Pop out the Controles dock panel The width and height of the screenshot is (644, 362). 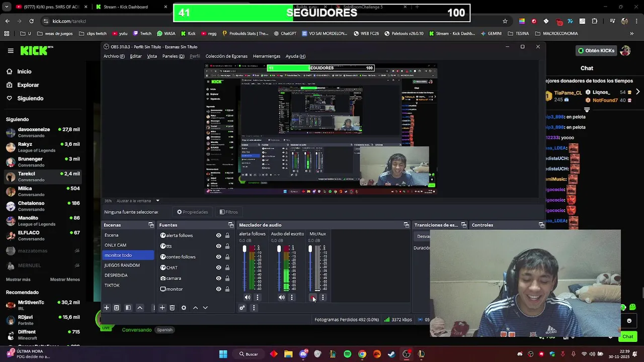[x=541, y=225]
